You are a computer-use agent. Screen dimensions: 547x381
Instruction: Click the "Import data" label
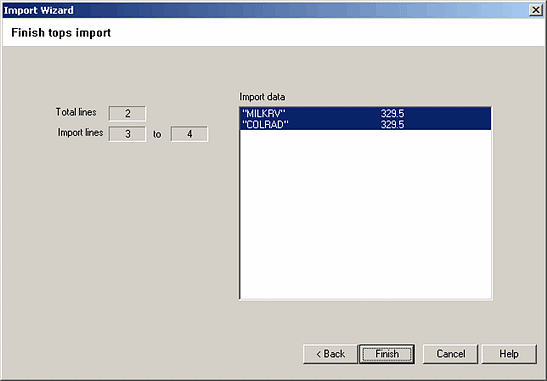tap(262, 97)
